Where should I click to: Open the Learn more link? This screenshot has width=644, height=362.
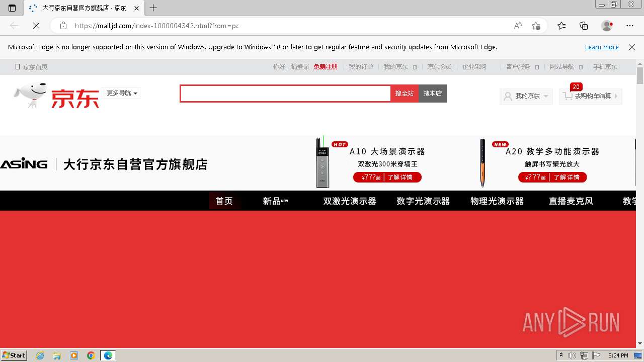click(602, 47)
